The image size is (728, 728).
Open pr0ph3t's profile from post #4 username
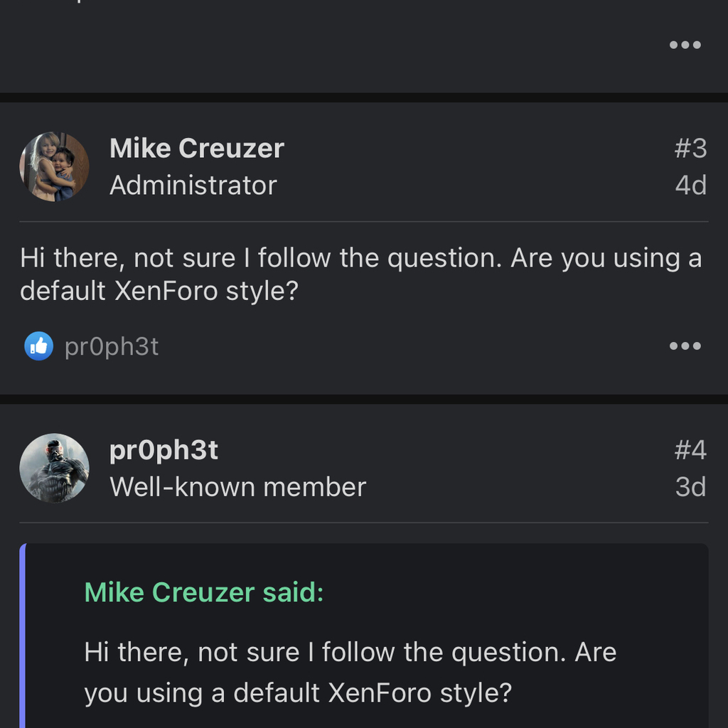coord(164,450)
